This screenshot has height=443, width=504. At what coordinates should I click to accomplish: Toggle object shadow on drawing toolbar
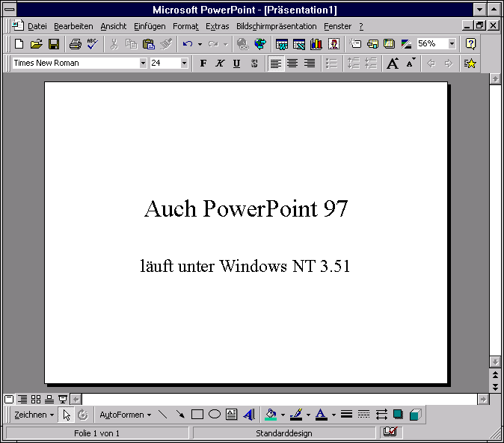[x=398, y=415]
